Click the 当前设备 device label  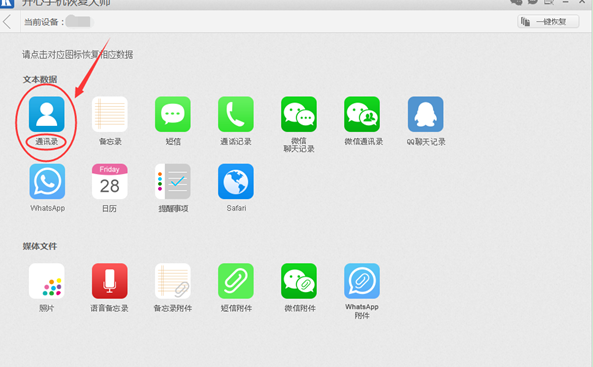(44, 22)
